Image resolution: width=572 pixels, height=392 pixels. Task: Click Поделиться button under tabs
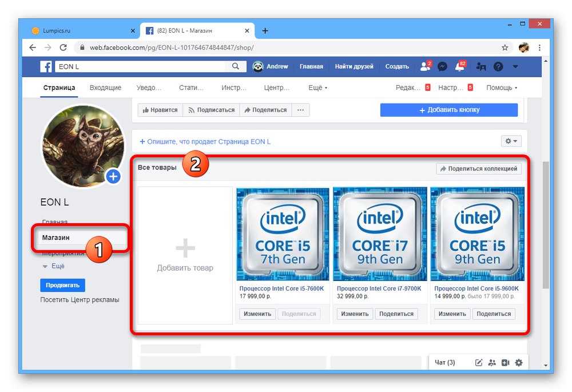pyautogui.click(x=265, y=110)
